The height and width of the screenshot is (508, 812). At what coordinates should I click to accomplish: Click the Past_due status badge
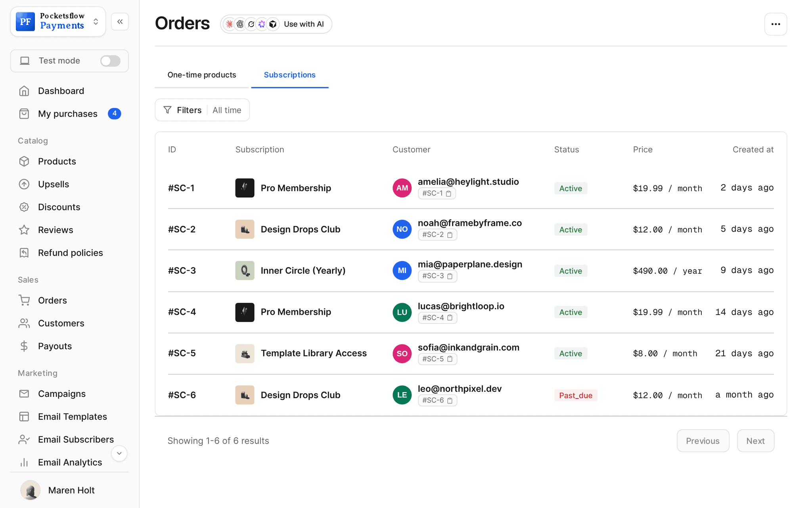point(576,395)
